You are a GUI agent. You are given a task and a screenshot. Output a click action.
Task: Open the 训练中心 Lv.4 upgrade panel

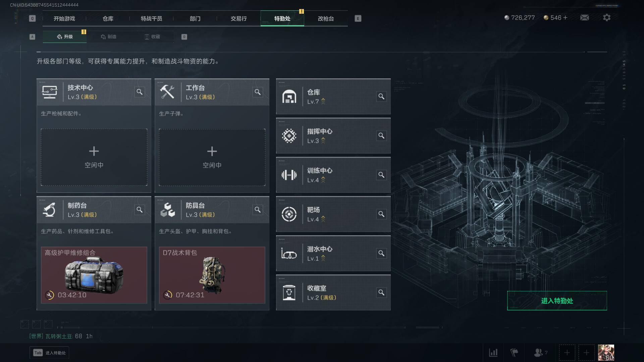[x=333, y=175]
